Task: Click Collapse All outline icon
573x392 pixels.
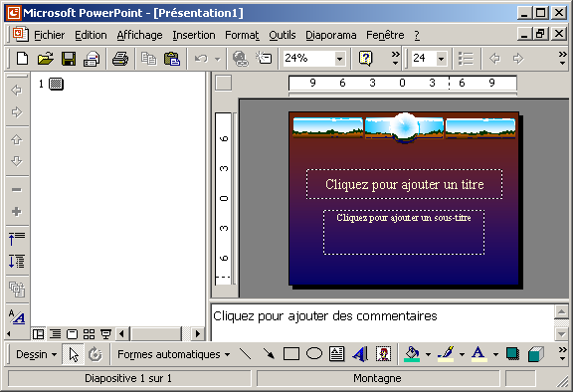Action: point(17,238)
